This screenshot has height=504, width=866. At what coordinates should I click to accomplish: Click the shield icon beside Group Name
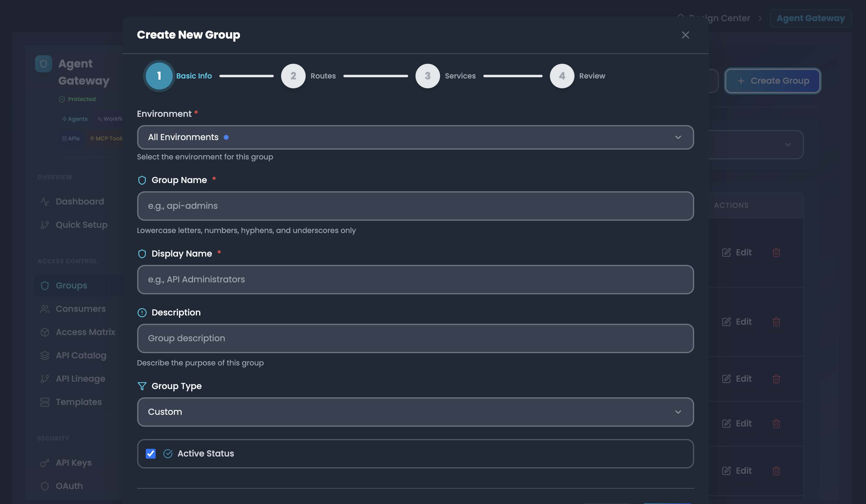[x=142, y=180]
